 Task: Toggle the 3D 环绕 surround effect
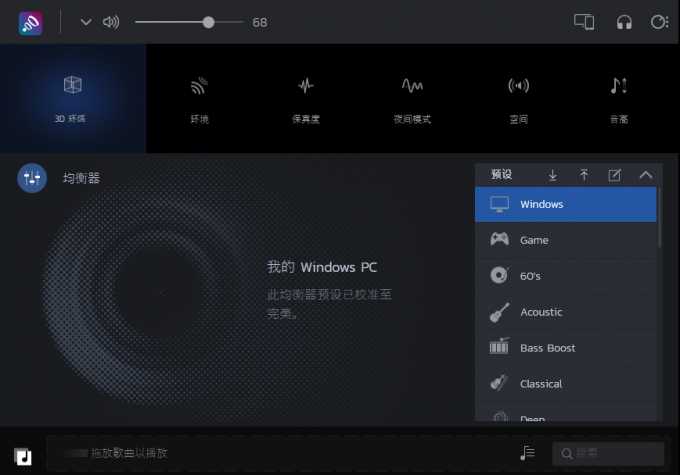pyautogui.click(x=72, y=98)
